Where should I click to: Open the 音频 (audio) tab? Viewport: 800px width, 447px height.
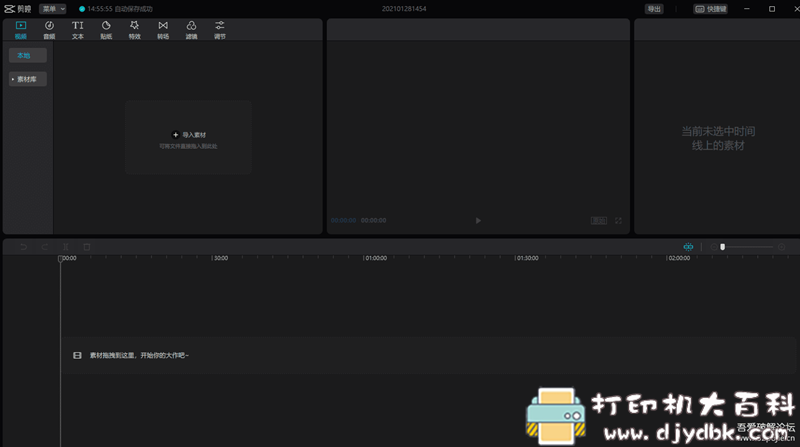pyautogui.click(x=49, y=30)
